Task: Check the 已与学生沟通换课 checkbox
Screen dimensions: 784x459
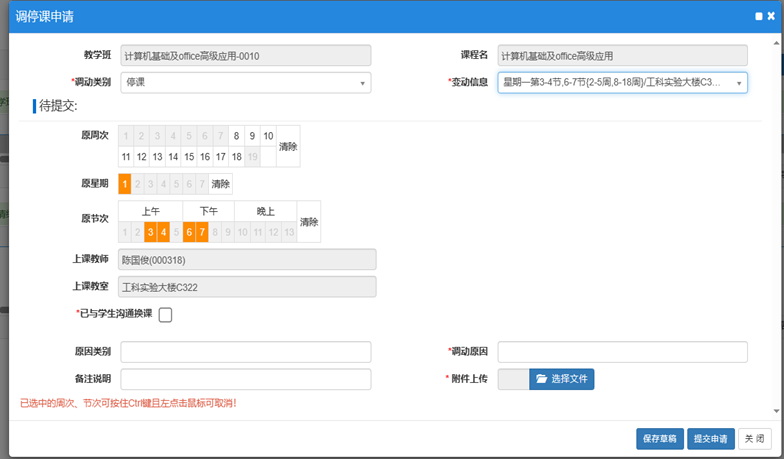Action: click(166, 315)
